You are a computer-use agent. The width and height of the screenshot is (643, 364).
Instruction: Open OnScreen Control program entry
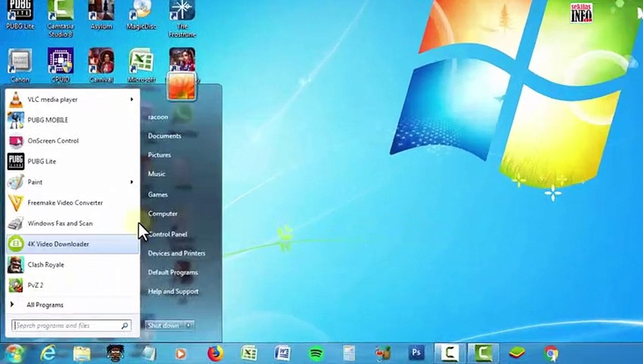point(72,141)
